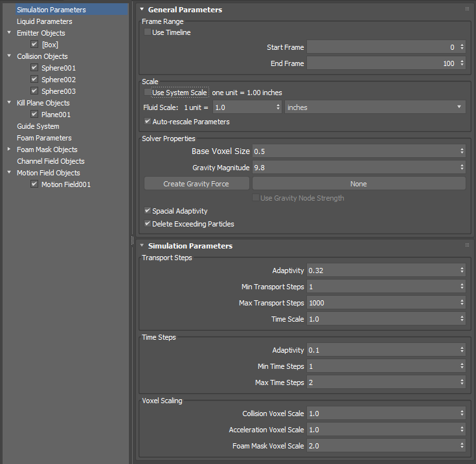Click the None gravity node button

[358, 184]
